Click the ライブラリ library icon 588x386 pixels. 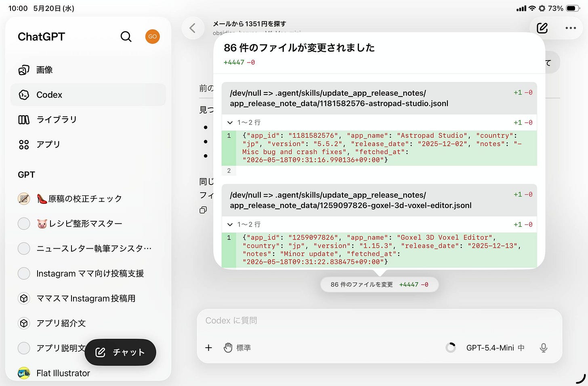tap(24, 120)
